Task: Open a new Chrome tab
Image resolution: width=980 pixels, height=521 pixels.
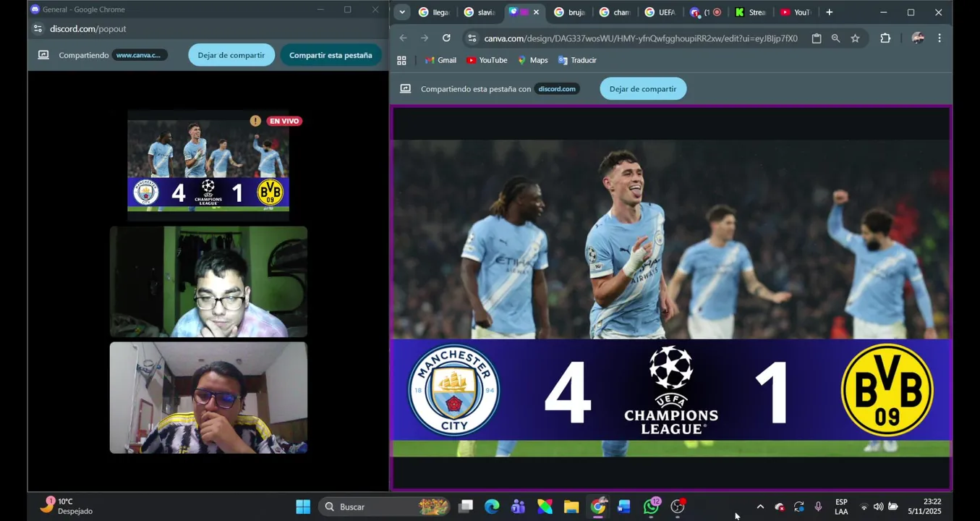Action: tap(830, 12)
